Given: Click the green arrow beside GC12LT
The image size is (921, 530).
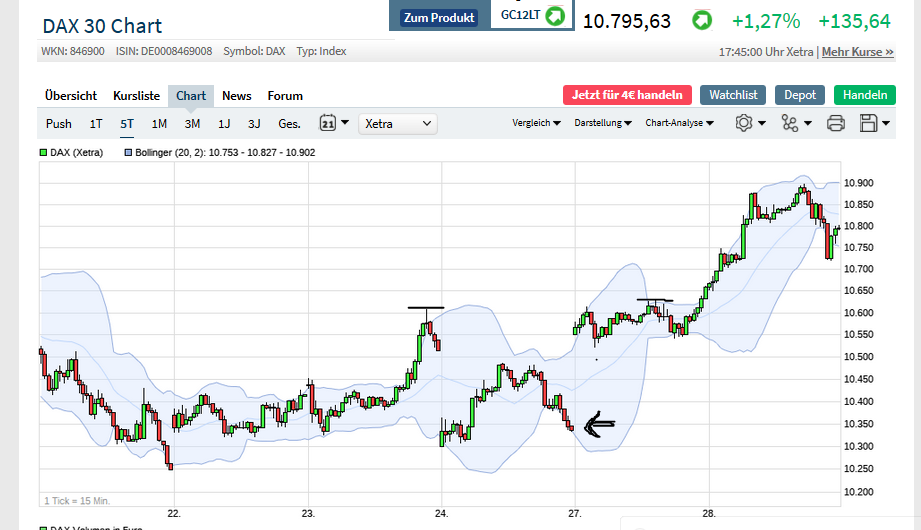Looking at the screenshot, I should tap(554, 17).
